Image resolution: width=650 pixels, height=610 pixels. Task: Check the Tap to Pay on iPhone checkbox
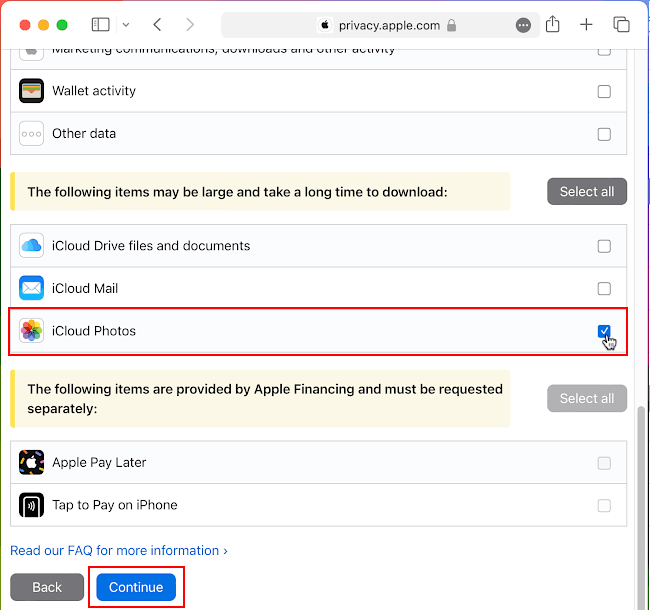pyautogui.click(x=604, y=506)
